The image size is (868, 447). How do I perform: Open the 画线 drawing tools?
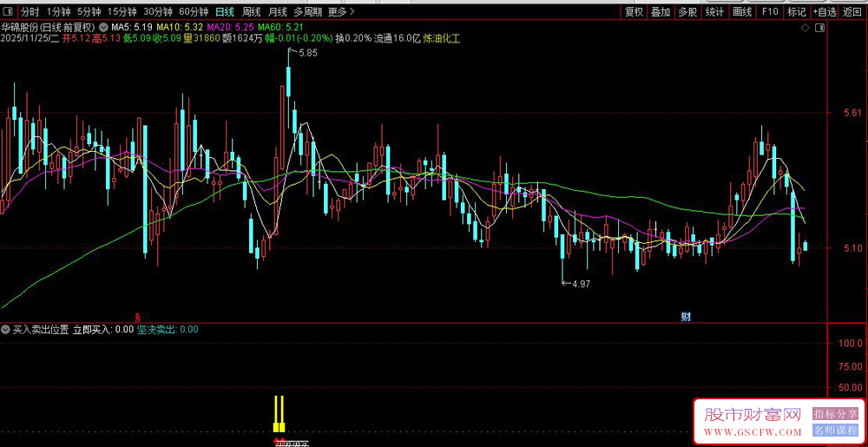[742, 11]
